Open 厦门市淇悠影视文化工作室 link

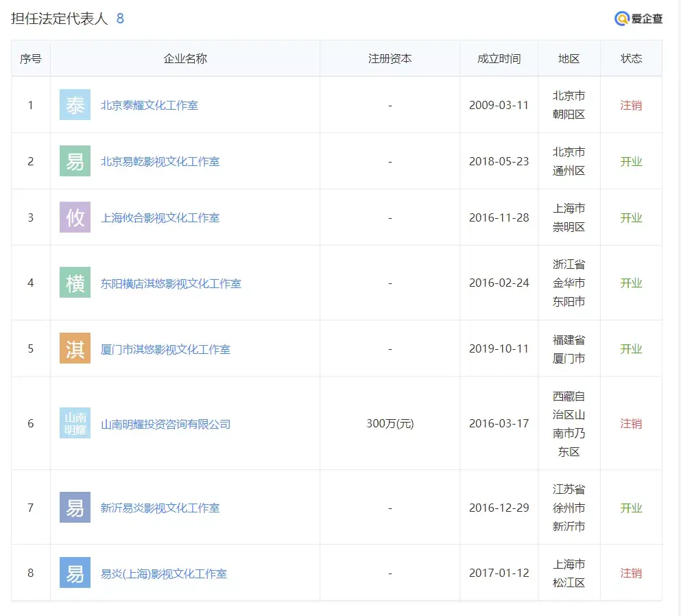tap(165, 349)
